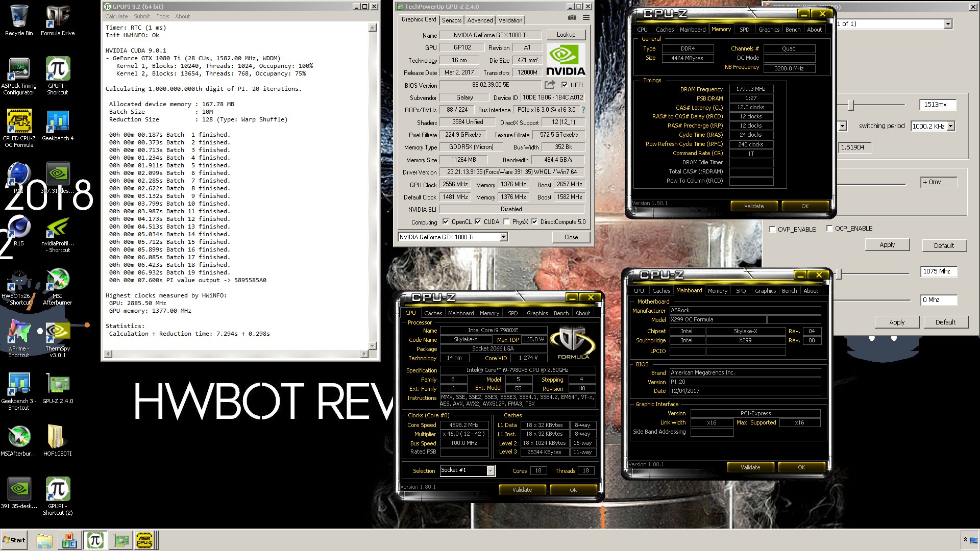Click Apply button below OVP_ENABLE
Viewport: 980px width, 551px height.
pyautogui.click(x=887, y=245)
